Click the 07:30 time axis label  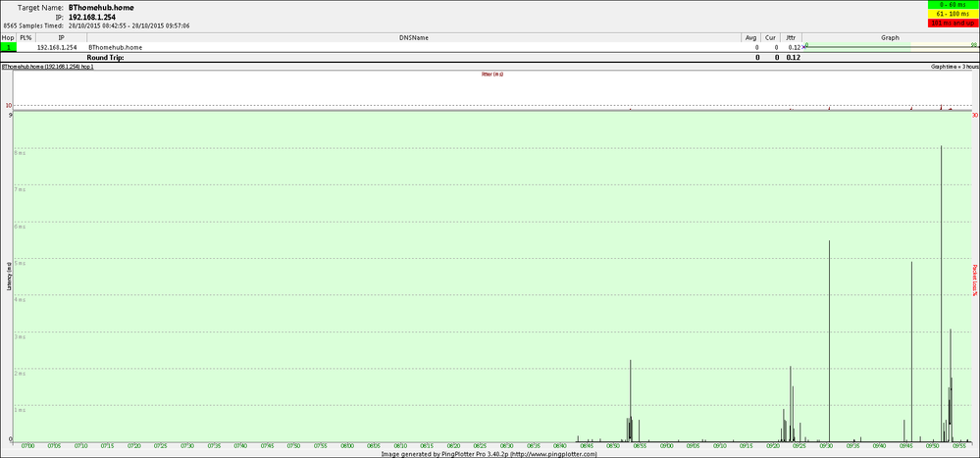187,446
